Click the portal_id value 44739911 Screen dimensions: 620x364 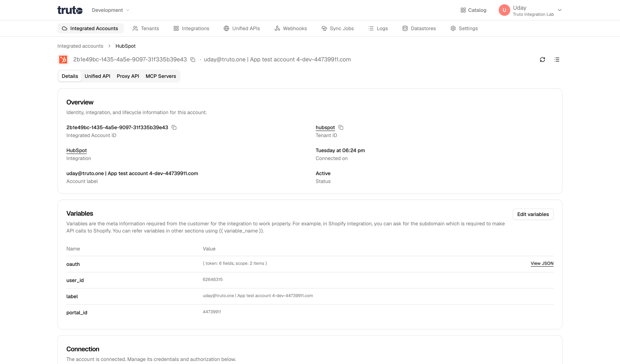212,312
